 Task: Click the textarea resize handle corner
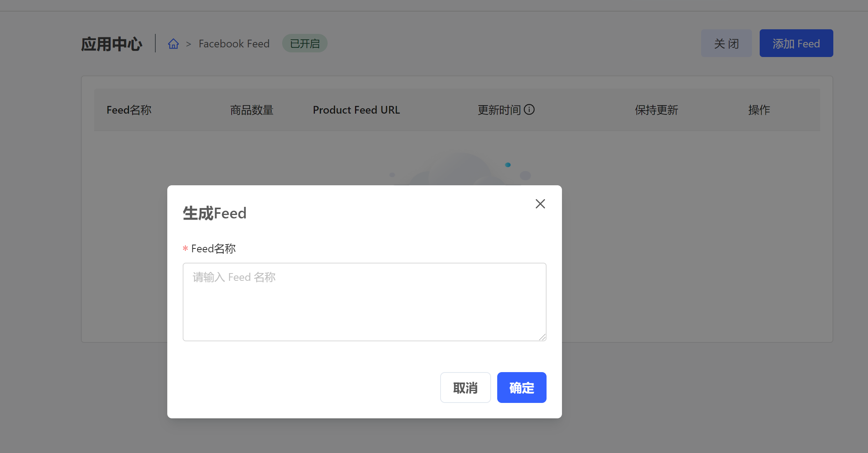(542, 337)
